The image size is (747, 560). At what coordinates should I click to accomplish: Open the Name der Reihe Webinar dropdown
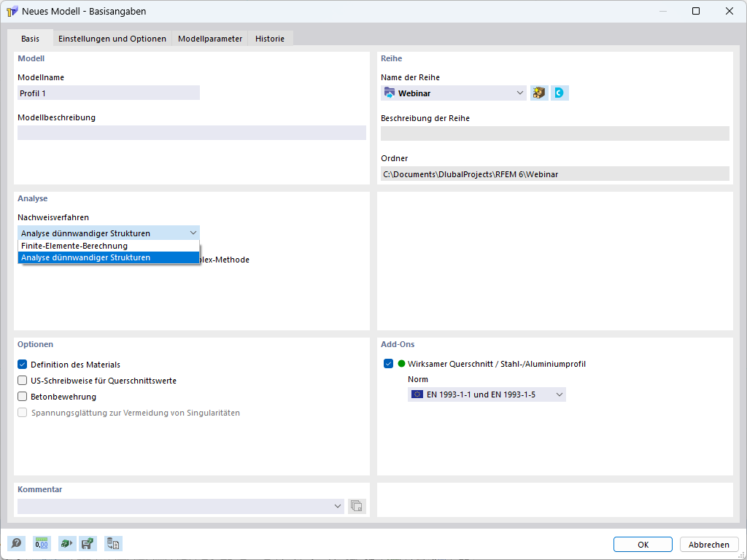pyautogui.click(x=519, y=93)
